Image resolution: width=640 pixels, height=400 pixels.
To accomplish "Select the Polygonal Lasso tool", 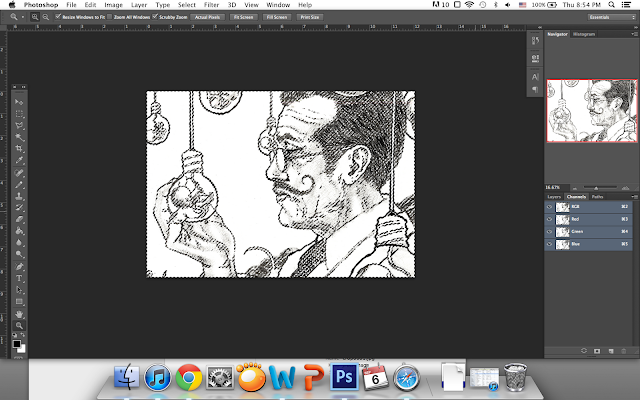I will coord(19,125).
